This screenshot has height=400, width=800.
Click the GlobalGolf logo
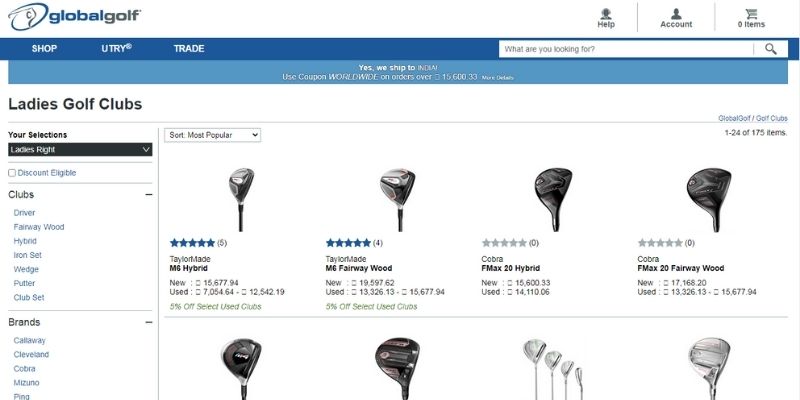tap(74, 16)
